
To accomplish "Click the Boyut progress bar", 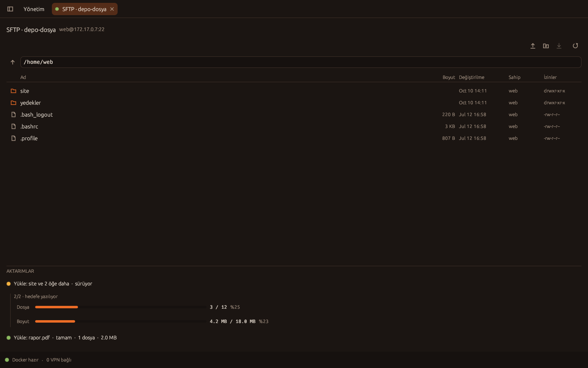I will point(121,321).
